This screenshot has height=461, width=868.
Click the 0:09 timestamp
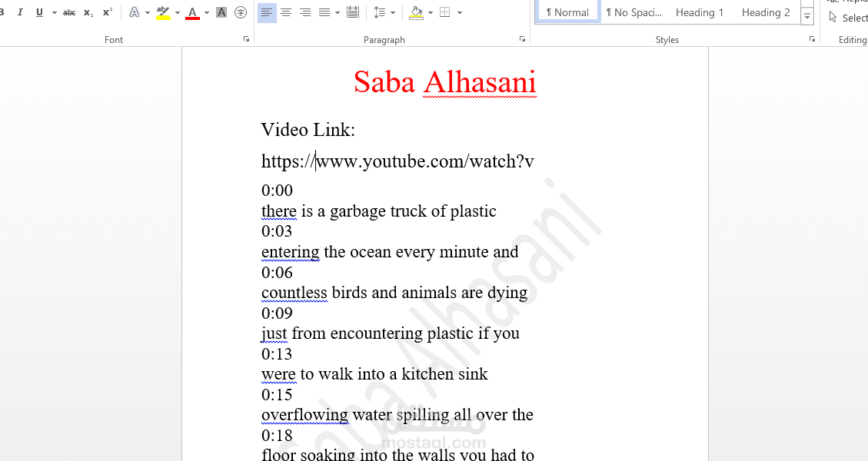[277, 313]
